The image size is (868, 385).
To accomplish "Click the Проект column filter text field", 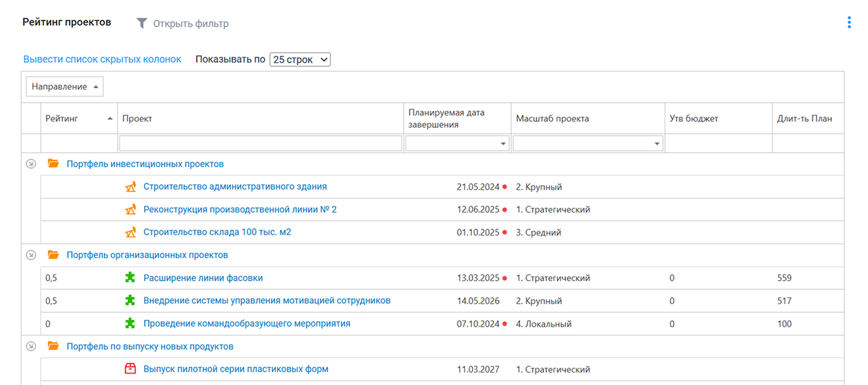I will click(x=260, y=143).
